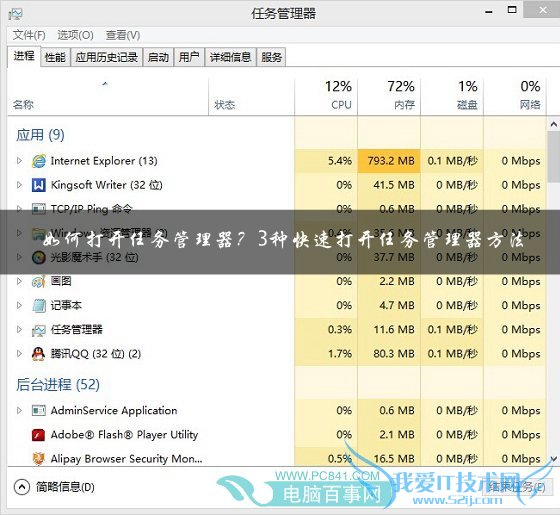Viewport: 560px width, 515px height.
Task: Click the 应用 (9) group heading
Action: 40,135
